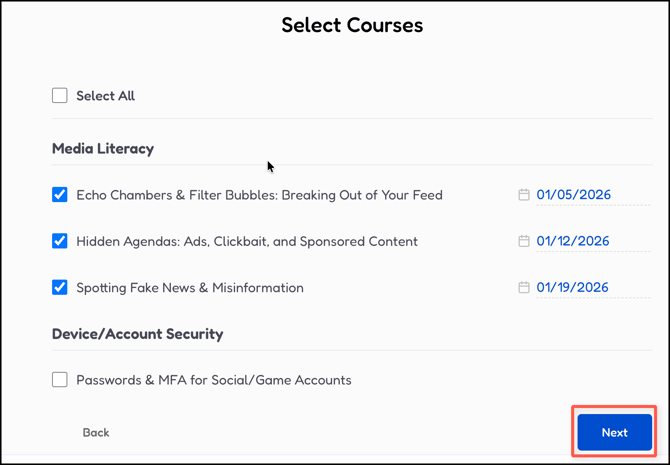Go Back to previous step
Screen dimensions: 670x465
pos(96,433)
